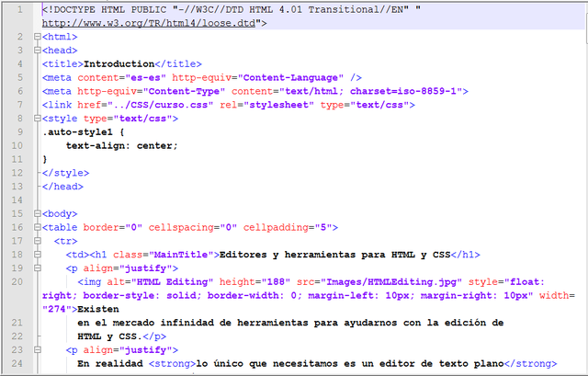Collapse the justify paragraph fold on line 19

pyautogui.click(x=37, y=268)
